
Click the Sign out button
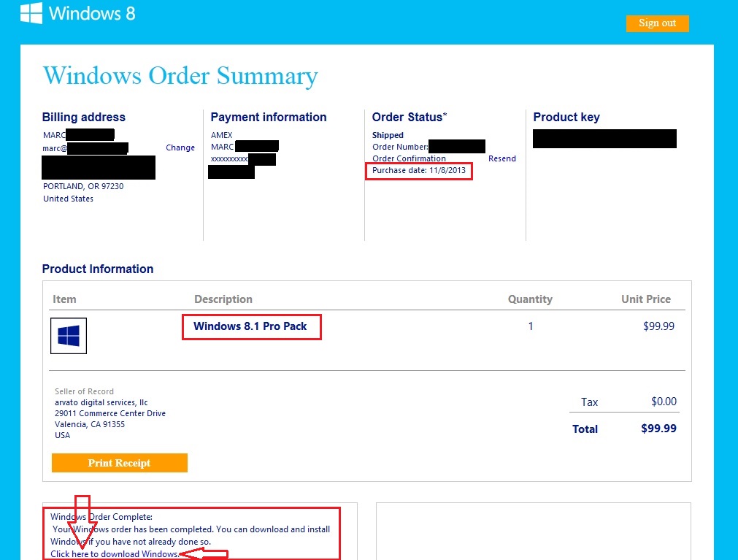[657, 23]
